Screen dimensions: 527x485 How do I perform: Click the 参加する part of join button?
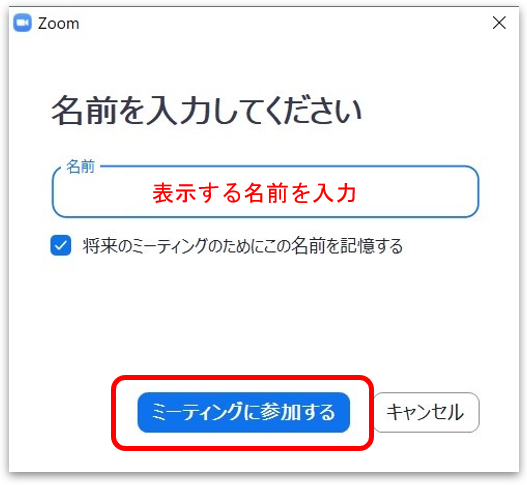pos(297,412)
